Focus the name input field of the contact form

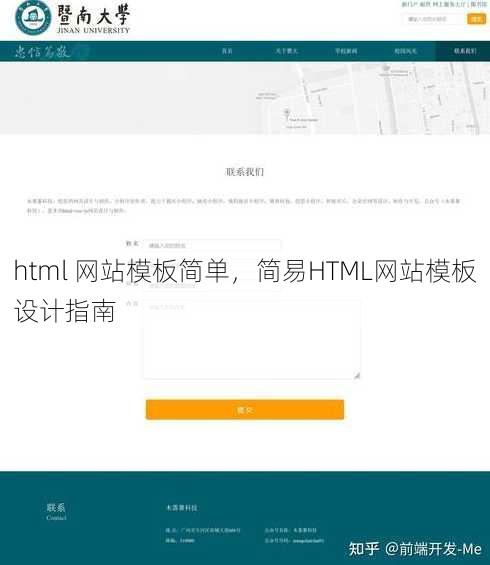click(x=212, y=245)
